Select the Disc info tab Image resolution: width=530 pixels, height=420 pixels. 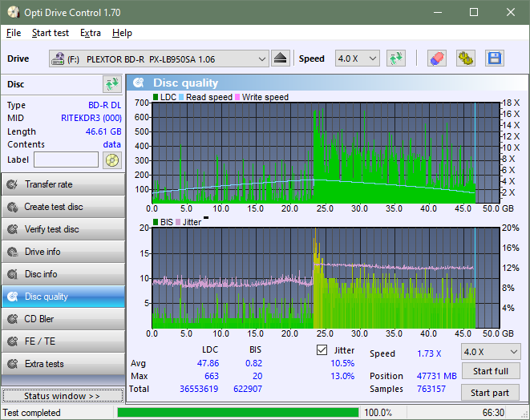(63, 274)
